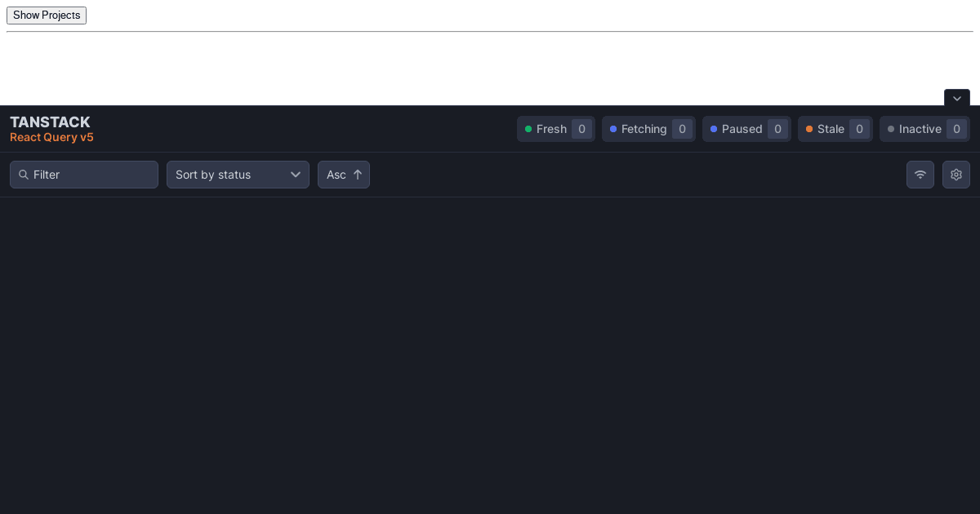The width and height of the screenshot is (980, 514).
Task: Toggle the Paused query filter
Action: click(746, 129)
